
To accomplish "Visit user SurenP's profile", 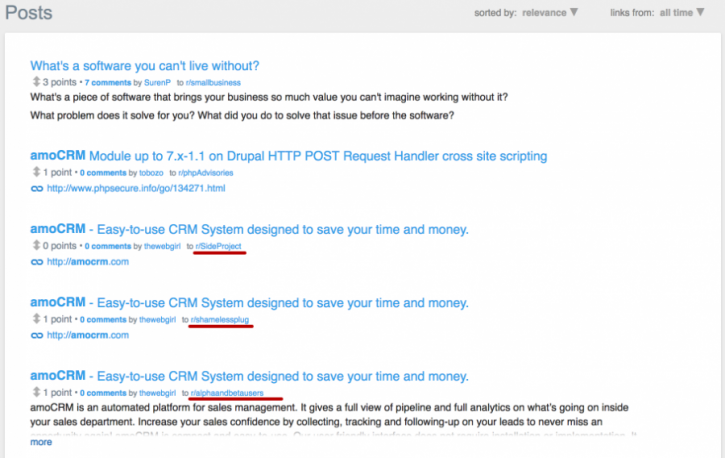I will [x=157, y=83].
